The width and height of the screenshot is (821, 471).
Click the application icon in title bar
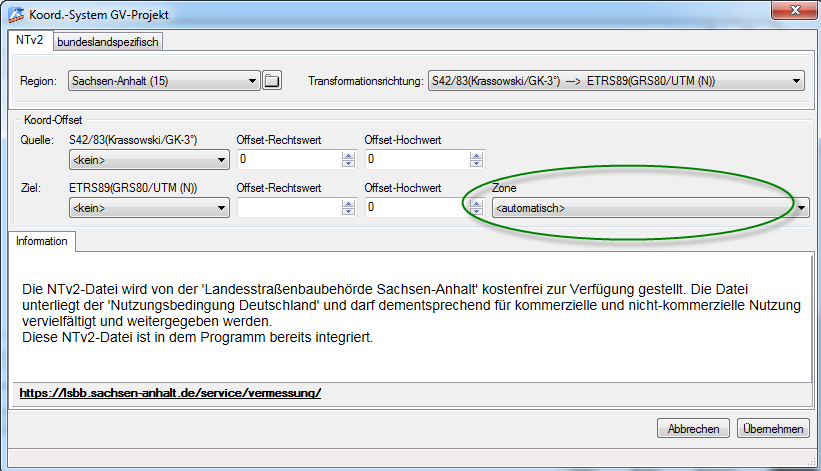(17, 13)
